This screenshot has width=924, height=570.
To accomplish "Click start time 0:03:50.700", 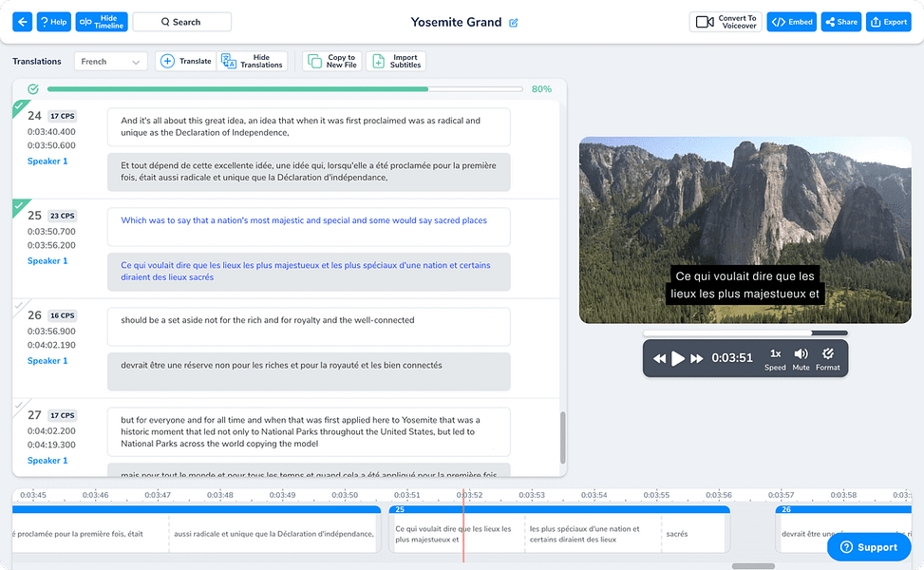I will [51, 231].
